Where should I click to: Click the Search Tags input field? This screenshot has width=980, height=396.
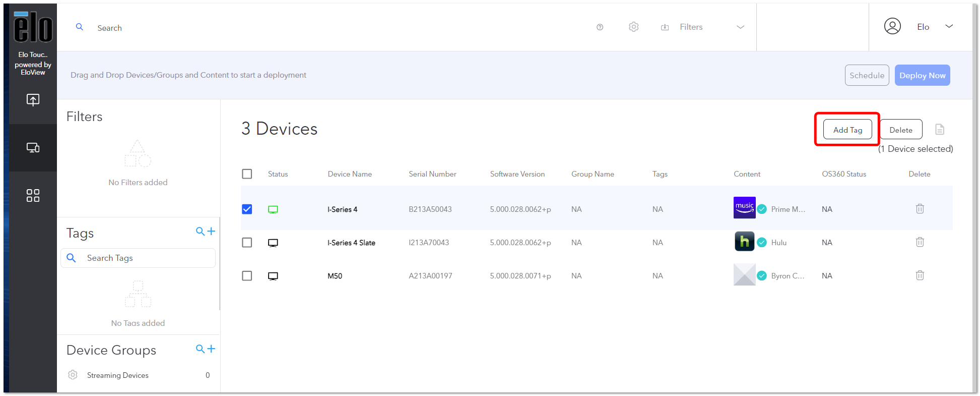pos(138,258)
